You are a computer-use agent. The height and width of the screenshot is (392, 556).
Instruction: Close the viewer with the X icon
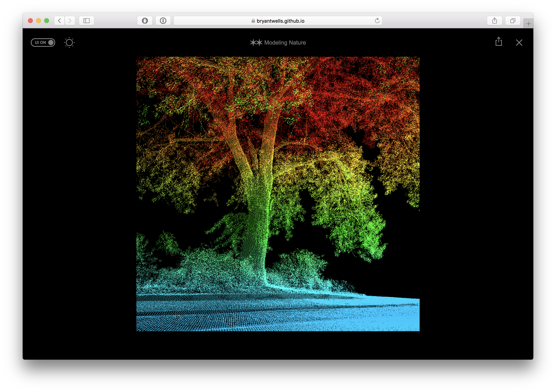(x=519, y=43)
